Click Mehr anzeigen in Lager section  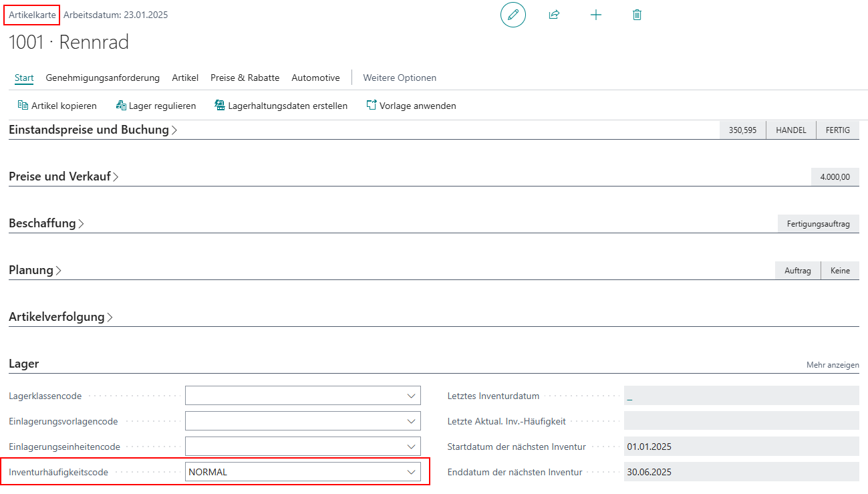click(x=832, y=365)
